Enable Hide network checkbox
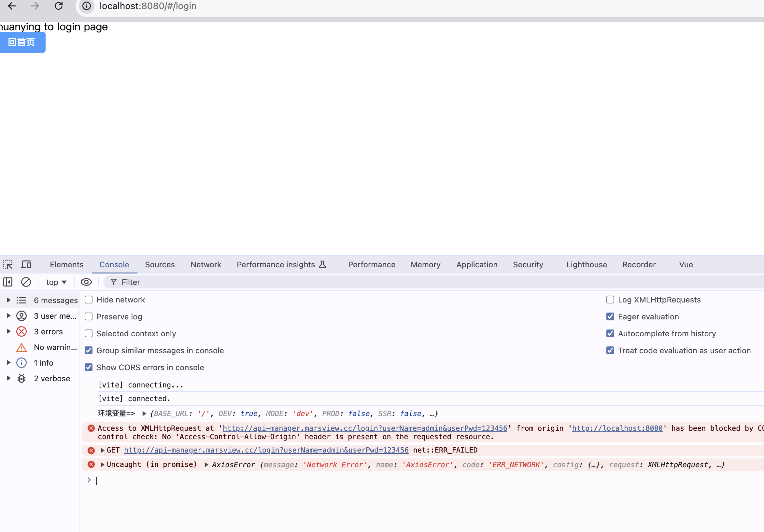This screenshot has height=532, width=764. 89,300
